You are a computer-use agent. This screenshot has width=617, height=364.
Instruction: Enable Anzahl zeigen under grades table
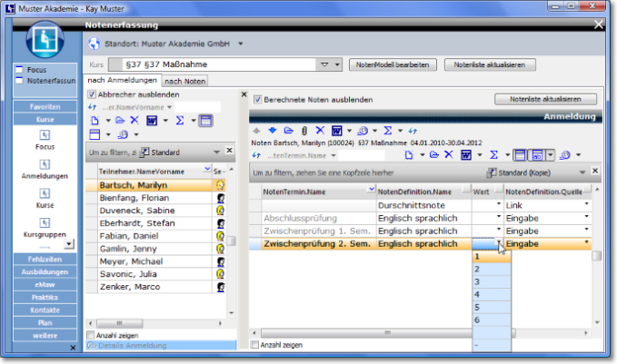[255, 345]
